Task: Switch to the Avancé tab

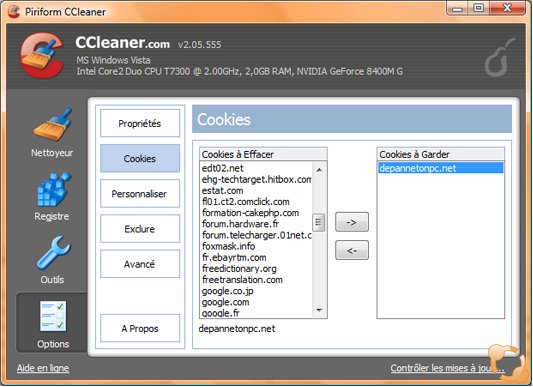Action: [x=140, y=264]
